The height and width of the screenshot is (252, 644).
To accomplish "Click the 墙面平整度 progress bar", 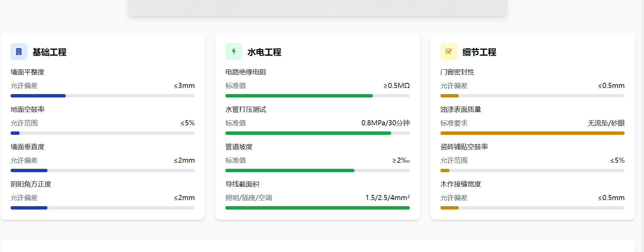I will point(102,96).
